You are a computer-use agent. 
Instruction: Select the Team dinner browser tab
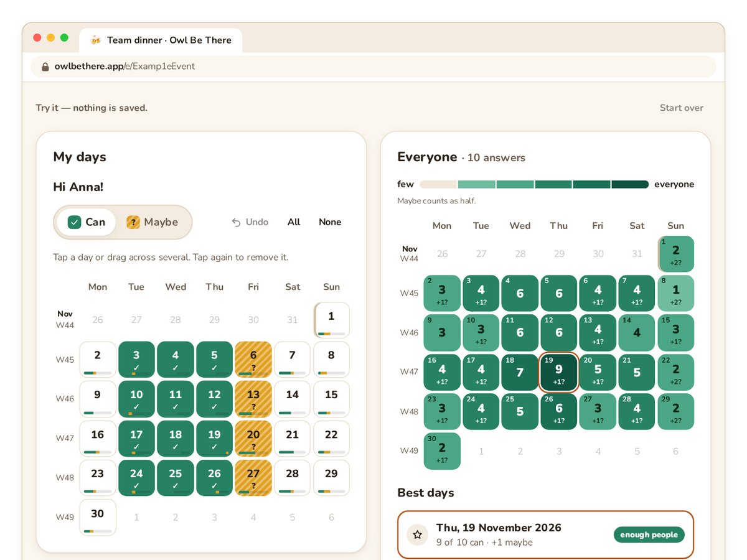(x=161, y=40)
